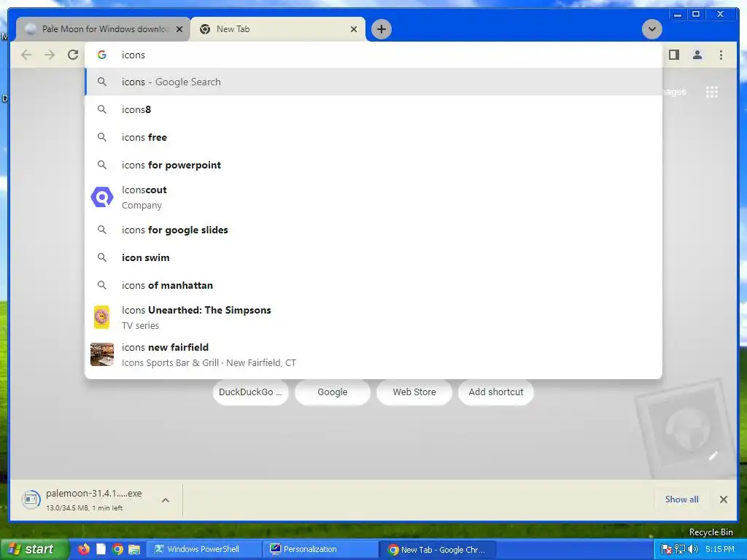Open the Web Store shortcut
Image resolution: width=747 pixels, height=560 pixels.
coord(414,392)
